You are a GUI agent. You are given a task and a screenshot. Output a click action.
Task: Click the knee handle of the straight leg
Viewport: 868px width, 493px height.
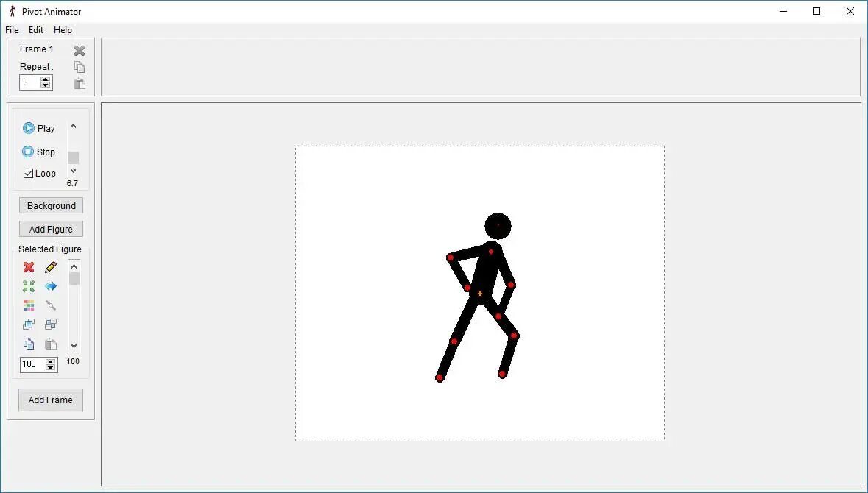point(454,341)
